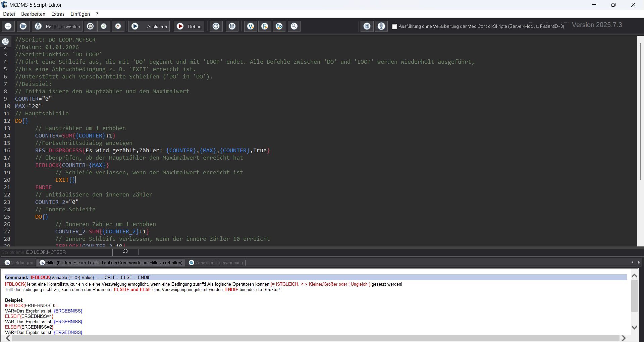Click the save script disk icon

pos(232,26)
